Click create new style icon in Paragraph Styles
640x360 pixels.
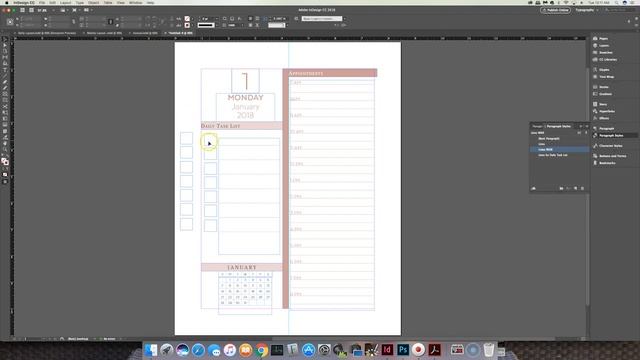click(576, 188)
